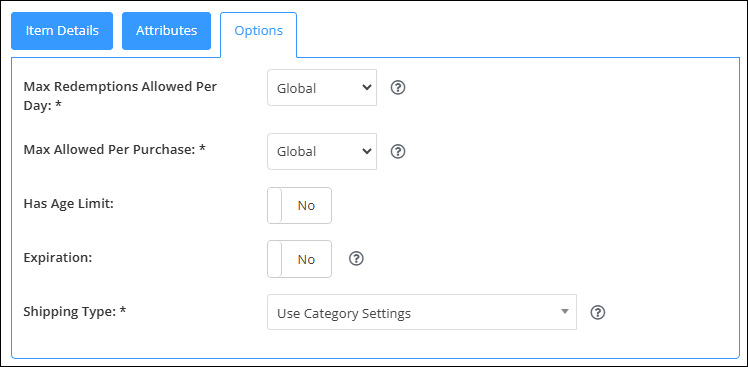The height and width of the screenshot is (367, 748).
Task: Click gray arrow in Use Category Settings box
Action: point(565,312)
